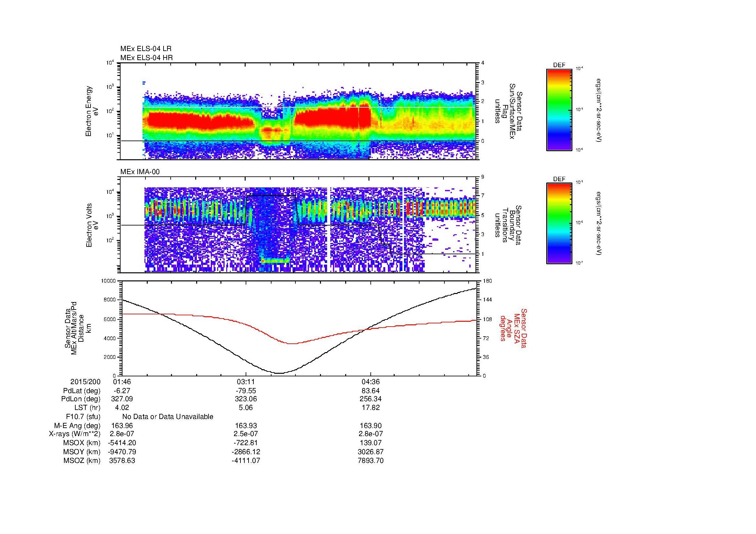
Task: Click MSOY value '-2866.12'
Action: 246,452
